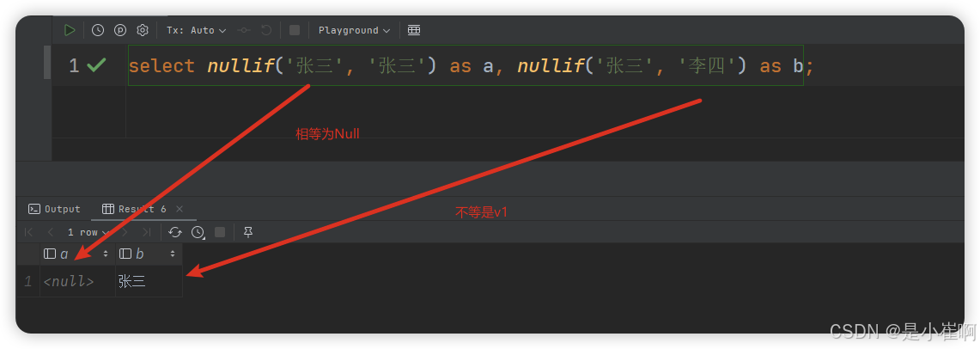Open the Playground resolve mode dropdown
This screenshot has width=980, height=349.
[355, 30]
